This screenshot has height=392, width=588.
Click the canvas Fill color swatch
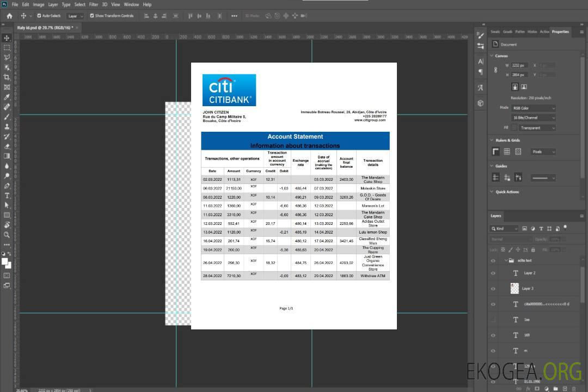[514, 128]
